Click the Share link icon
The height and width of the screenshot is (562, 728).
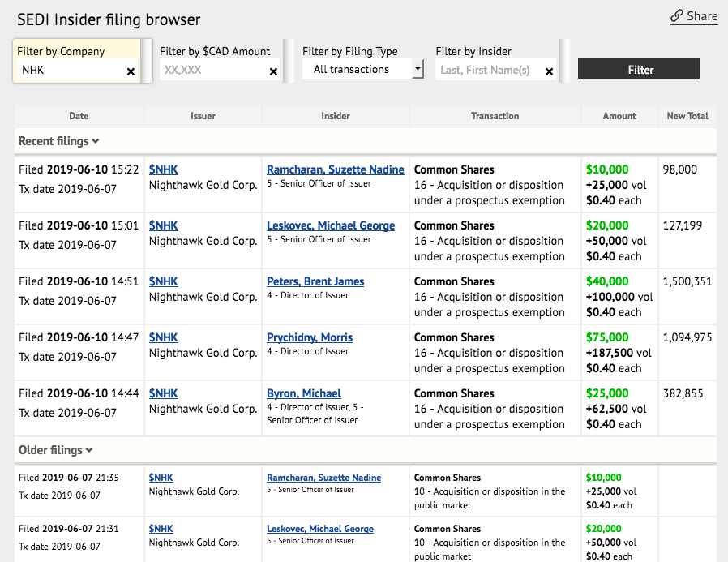[676, 16]
